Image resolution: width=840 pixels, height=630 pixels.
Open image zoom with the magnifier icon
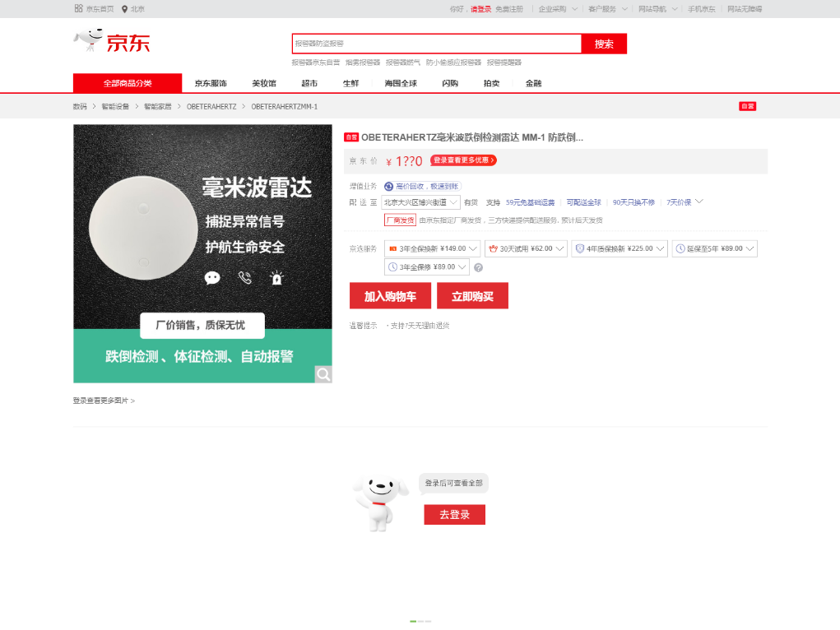point(323,374)
